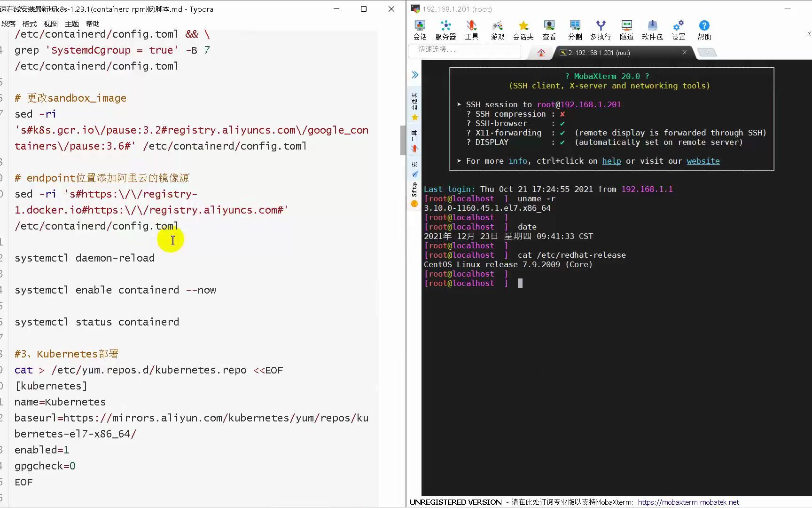Click the 'systemctl daemon-reload' line
This screenshot has height=508, width=812.
point(85,258)
